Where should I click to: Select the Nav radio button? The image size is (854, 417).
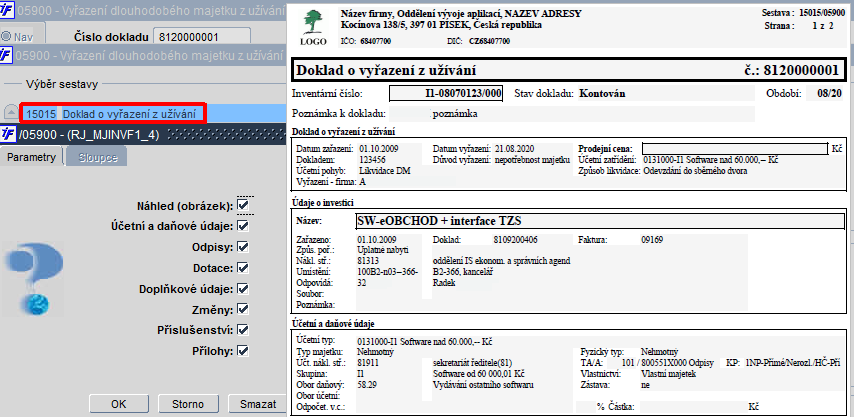(6, 36)
